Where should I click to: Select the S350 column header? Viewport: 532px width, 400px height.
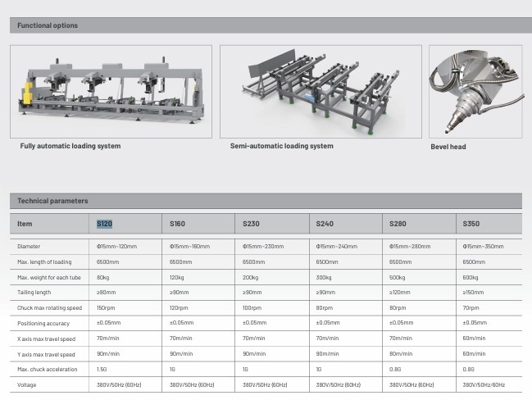[x=471, y=223]
